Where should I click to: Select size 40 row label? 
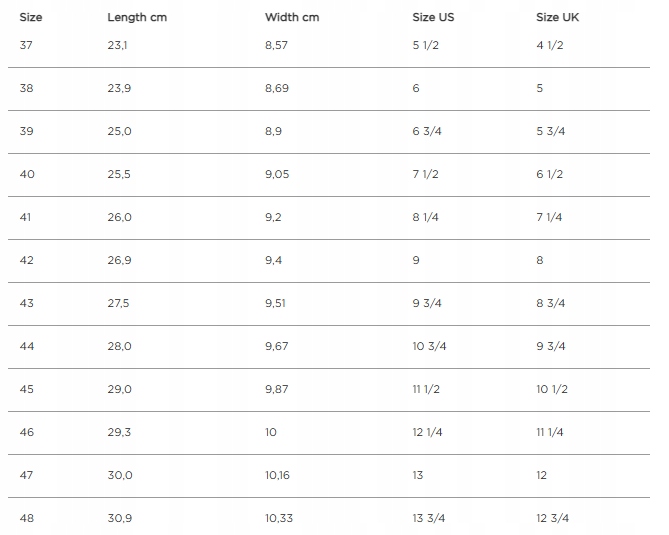coord(27,174)
